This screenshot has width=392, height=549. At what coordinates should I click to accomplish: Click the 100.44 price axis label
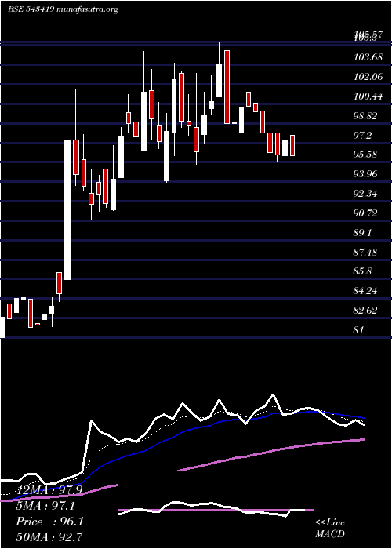pyautogui.click(x=368, y=96)
